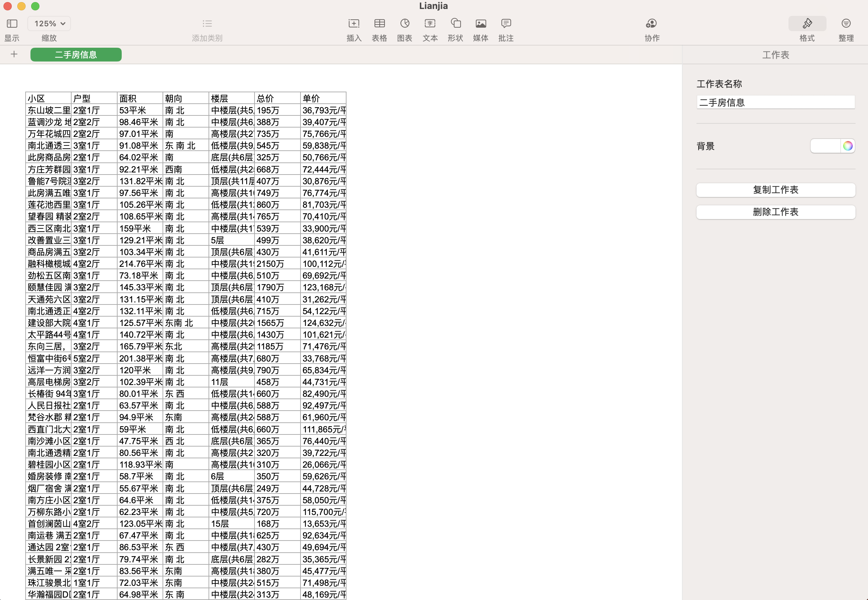Screen dimensions: 868x600
Task: Select header cell 单价
Action: pyautogui.click(x=323, y=98)
